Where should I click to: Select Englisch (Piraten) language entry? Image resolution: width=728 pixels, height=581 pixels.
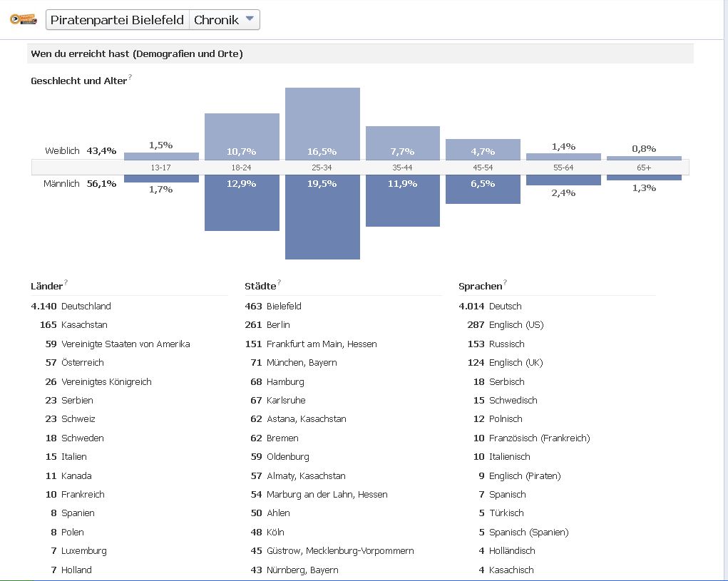525,476
